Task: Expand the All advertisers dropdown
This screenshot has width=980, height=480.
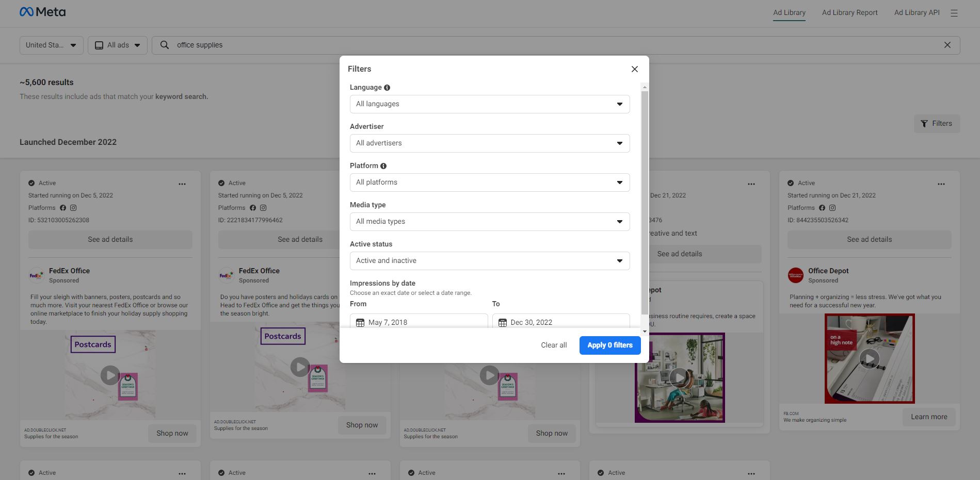Action: click(x=489, y=143)
